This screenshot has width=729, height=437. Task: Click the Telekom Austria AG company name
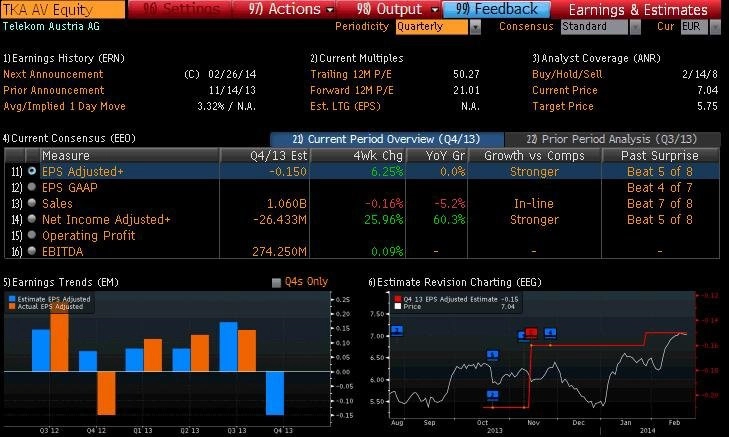coord(51,26)
